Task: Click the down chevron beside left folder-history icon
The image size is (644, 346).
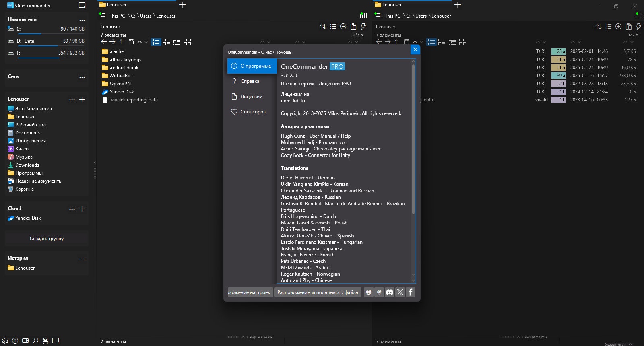Action: pos(146,42)
